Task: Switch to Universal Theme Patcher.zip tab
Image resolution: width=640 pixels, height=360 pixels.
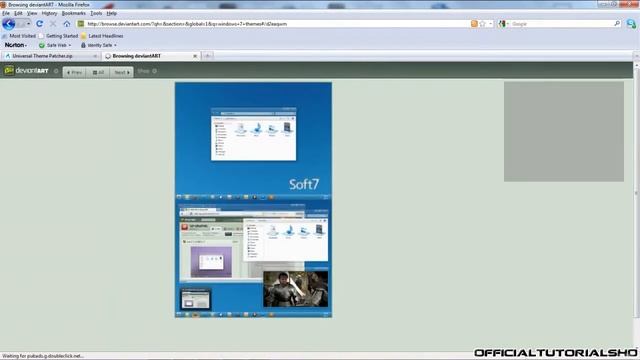Action: [x=42, y=56]
